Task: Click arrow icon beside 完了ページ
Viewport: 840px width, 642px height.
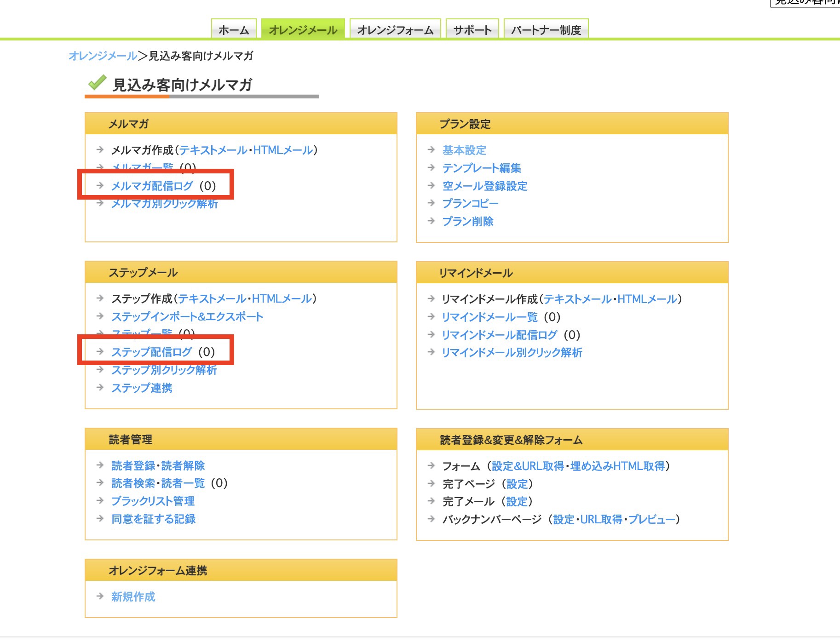Action: point(431,483)
